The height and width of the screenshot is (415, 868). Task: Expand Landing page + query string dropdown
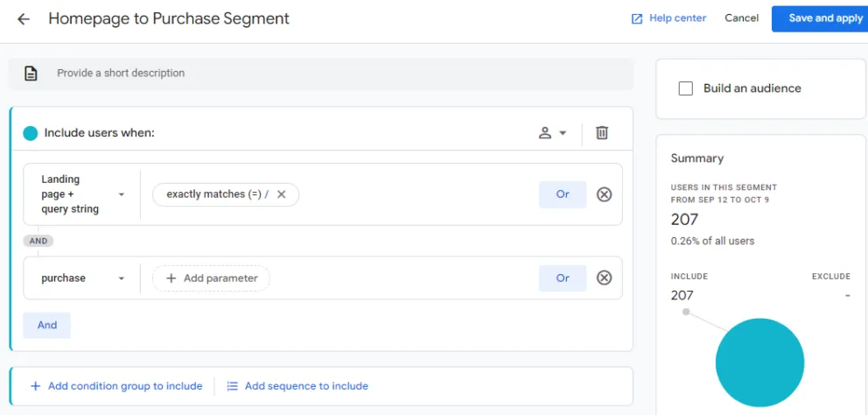[x=121, y=194]
